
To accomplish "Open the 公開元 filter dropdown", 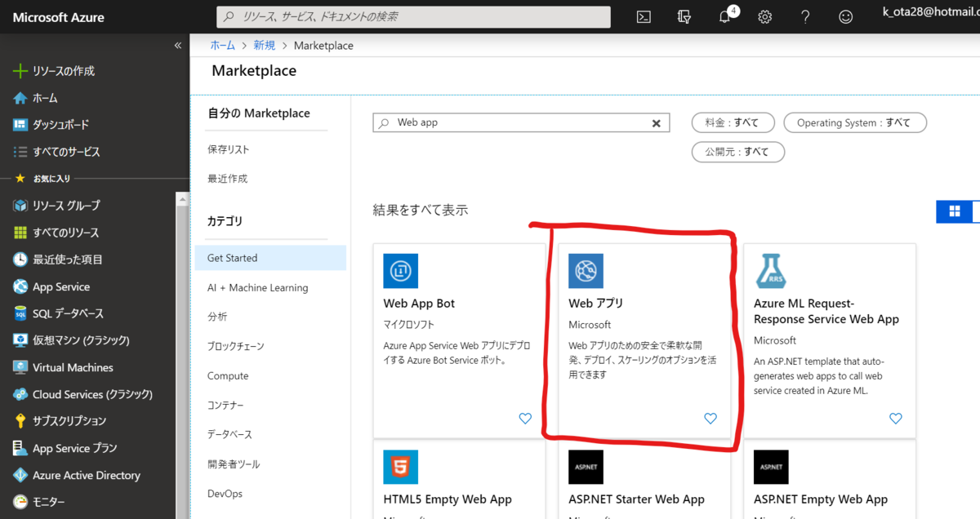I will (738, 152).
